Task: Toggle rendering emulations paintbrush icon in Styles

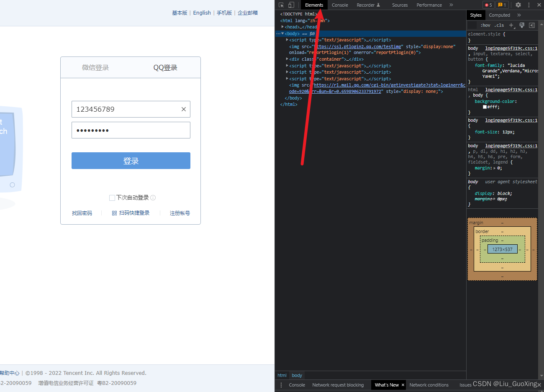Action: (x=522, y=26)
